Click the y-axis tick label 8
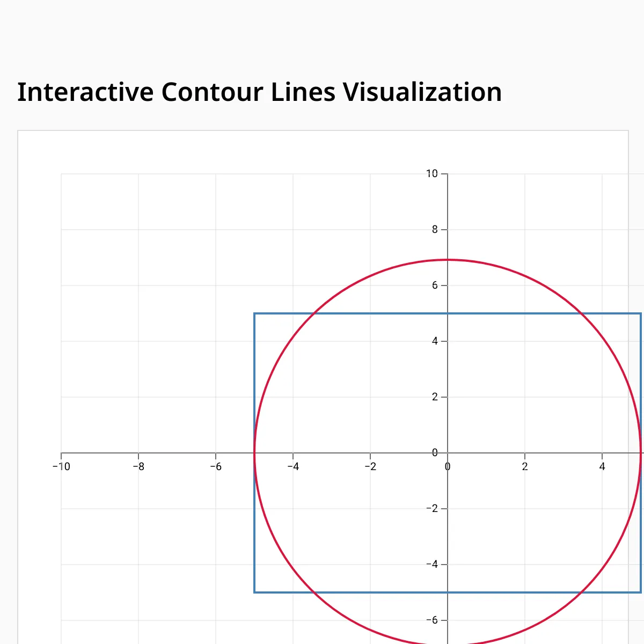The width and height of the screenshot is (644, 644). 435,230
